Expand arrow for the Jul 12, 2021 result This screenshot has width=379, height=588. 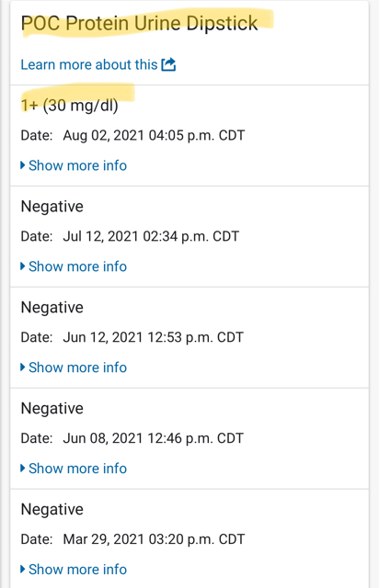22,266
